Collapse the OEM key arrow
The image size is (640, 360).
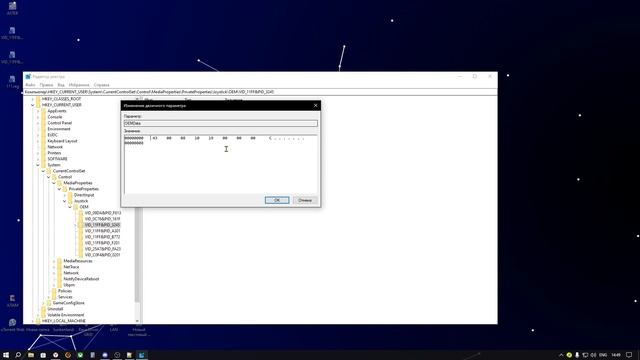[70, 207]
